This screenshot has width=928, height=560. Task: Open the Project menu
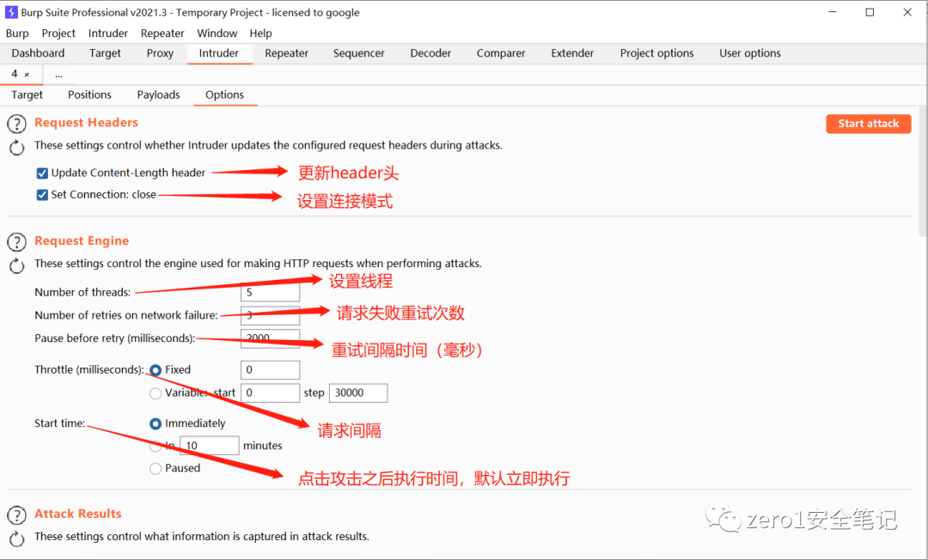(58, 33)
